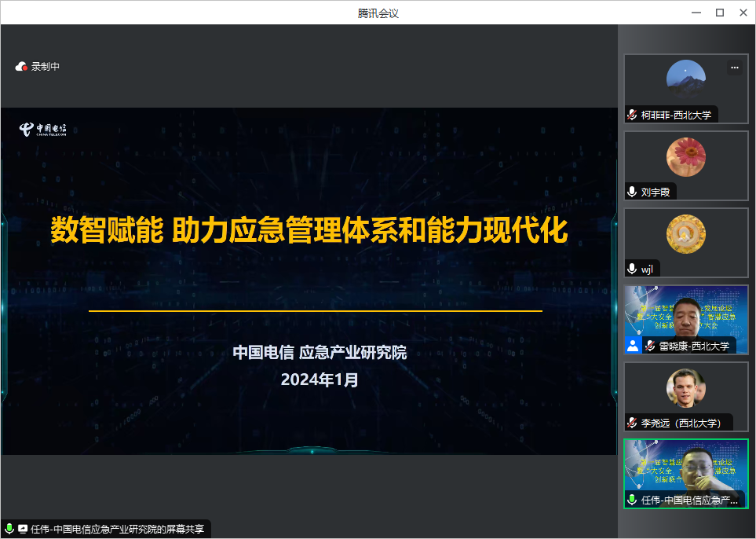Click the muted mic icon beside 李尧远
The height and width of the screenshot is (539, 756).
point(632,423)
